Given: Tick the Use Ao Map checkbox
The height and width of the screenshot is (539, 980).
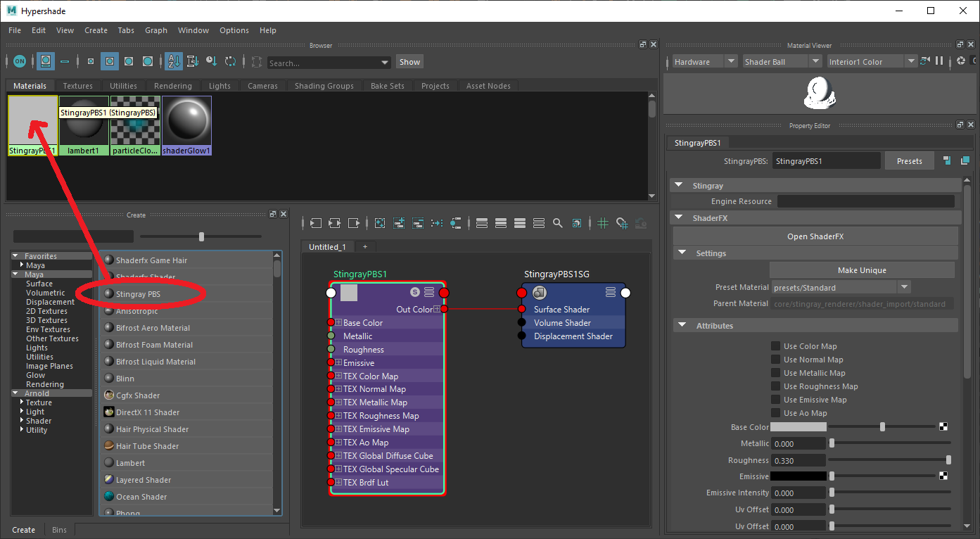Looking at the screenshot, I should click(775, 413).
